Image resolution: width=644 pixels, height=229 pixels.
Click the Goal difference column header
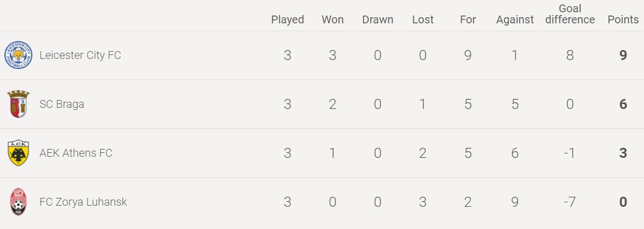click(570, 14)
